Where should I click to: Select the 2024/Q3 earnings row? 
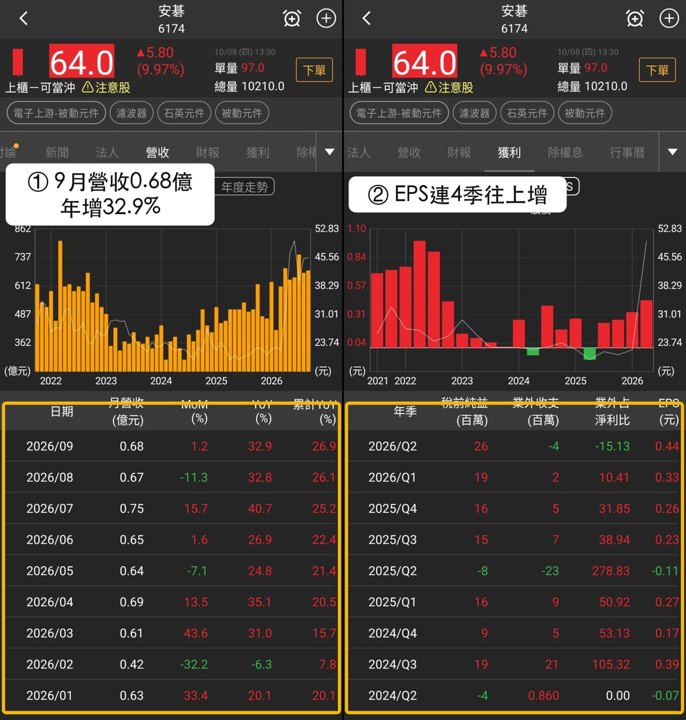click(x=514, y=664)
